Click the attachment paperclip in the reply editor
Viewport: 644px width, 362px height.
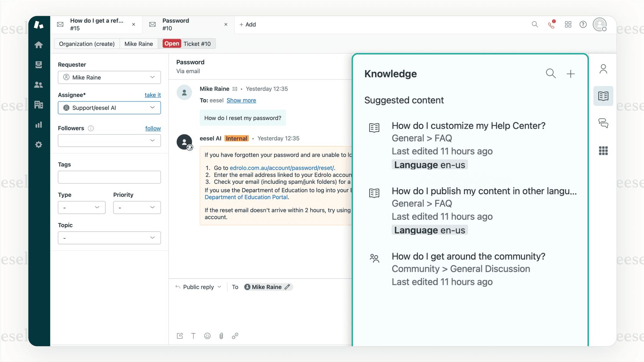coord(221,336)
